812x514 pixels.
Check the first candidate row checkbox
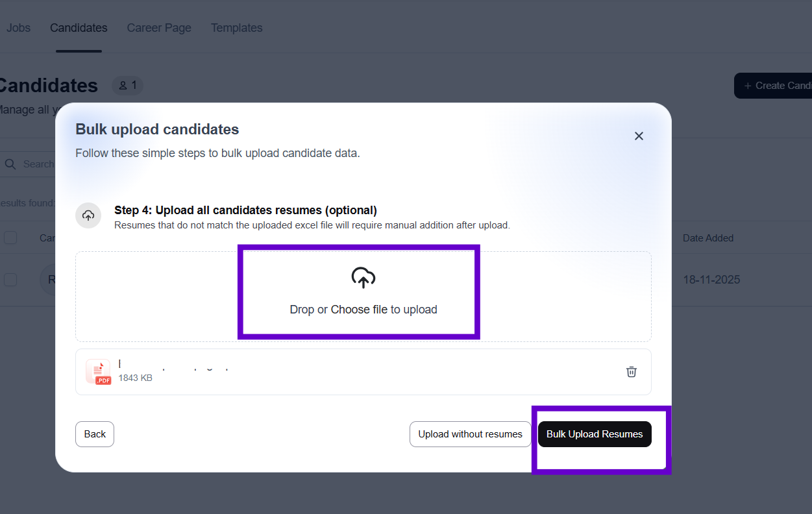click(x=10, y=280)
